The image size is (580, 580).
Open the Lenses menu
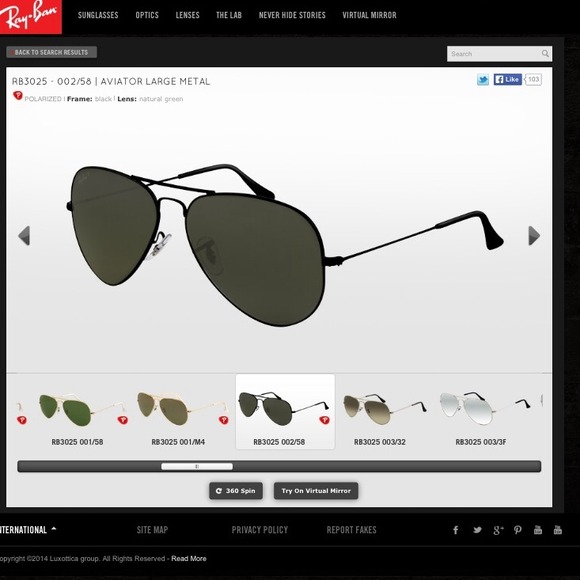click(x=187, y=15)
